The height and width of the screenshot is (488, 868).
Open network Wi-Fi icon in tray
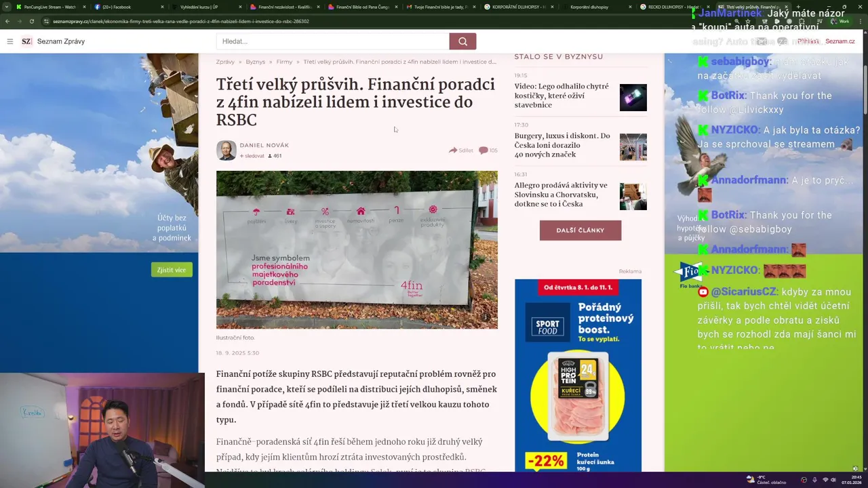825,479
